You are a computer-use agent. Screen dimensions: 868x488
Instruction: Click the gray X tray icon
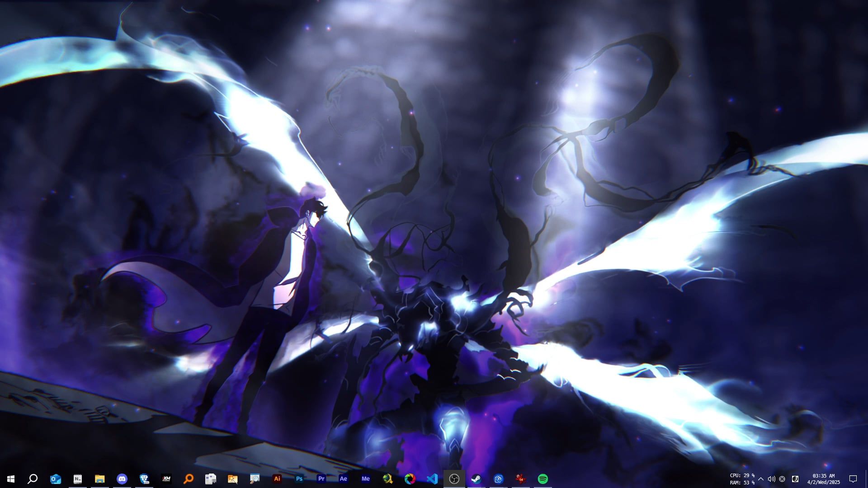click(782, 479)
